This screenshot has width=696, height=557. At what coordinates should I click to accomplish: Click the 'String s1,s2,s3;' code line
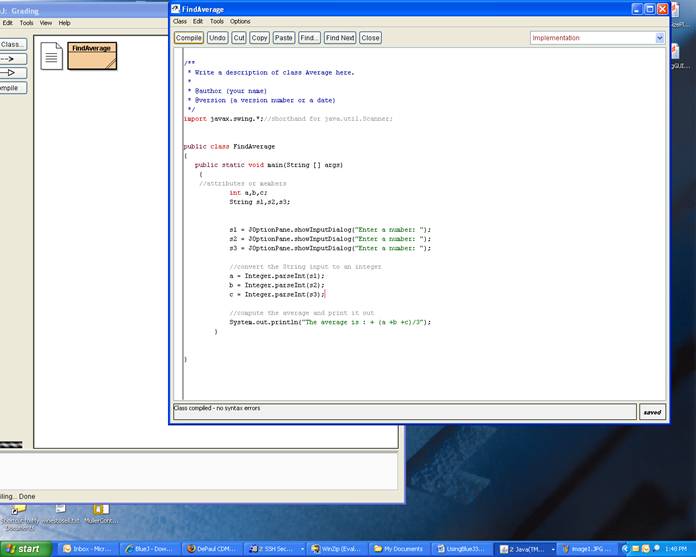coord(260,202)
